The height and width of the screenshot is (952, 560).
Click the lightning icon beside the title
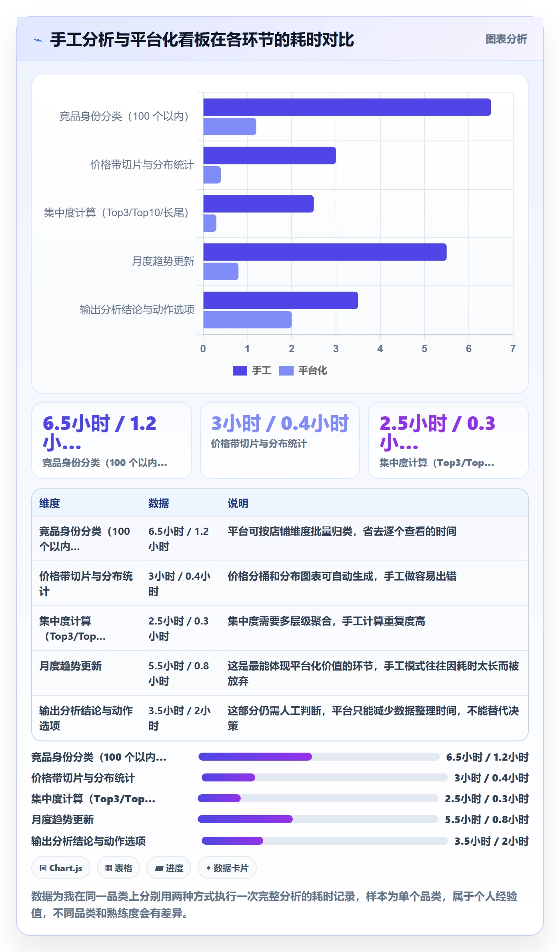click(38, 40)
